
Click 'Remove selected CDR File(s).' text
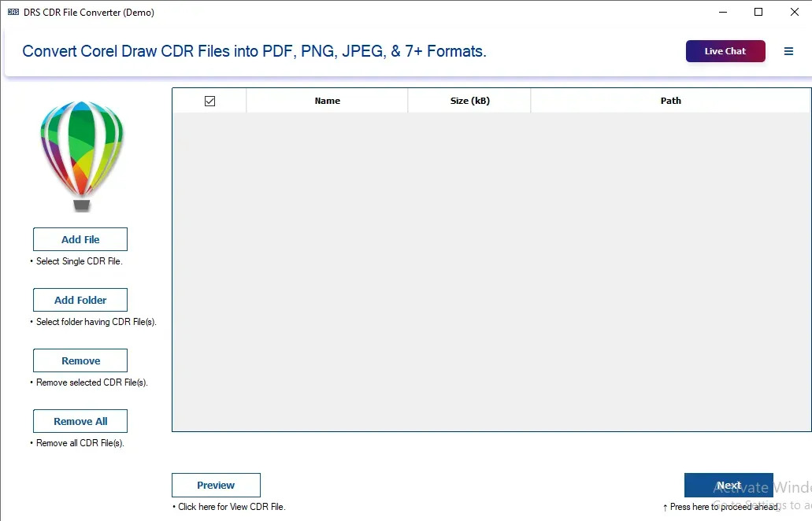(x=91, y=382)
